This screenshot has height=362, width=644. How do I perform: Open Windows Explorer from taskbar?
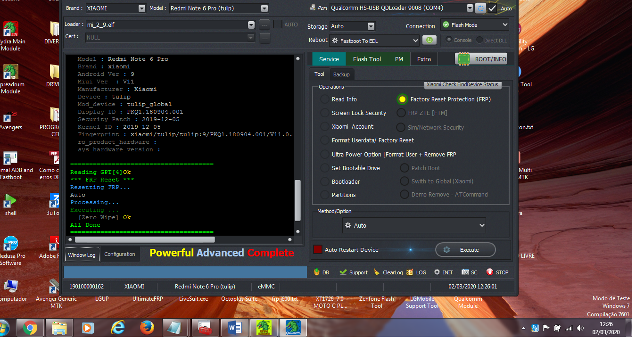pyautogui.click(x=59, y=328)
